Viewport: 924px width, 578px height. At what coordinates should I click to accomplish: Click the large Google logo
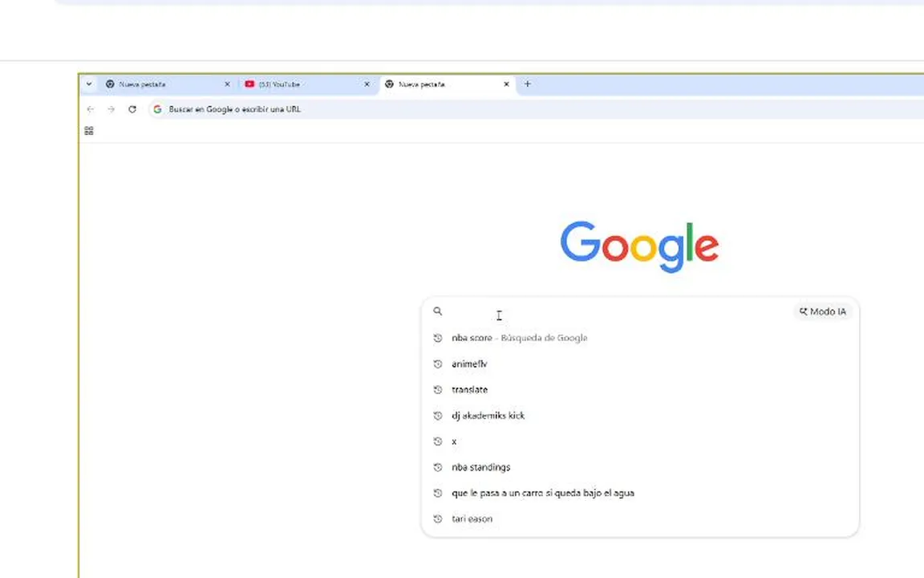(x=639, y=246)
